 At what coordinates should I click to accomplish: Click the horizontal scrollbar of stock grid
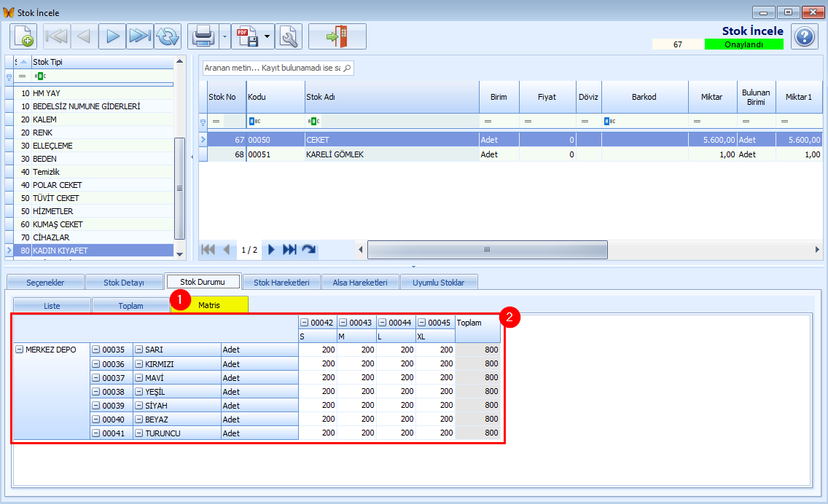487,250
